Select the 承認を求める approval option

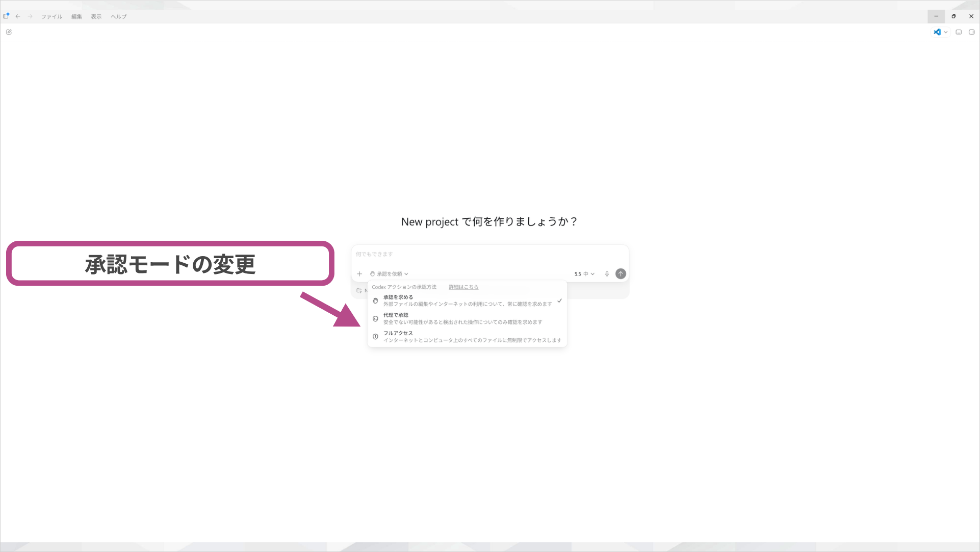pyautogui.click(x=467, y=300)
